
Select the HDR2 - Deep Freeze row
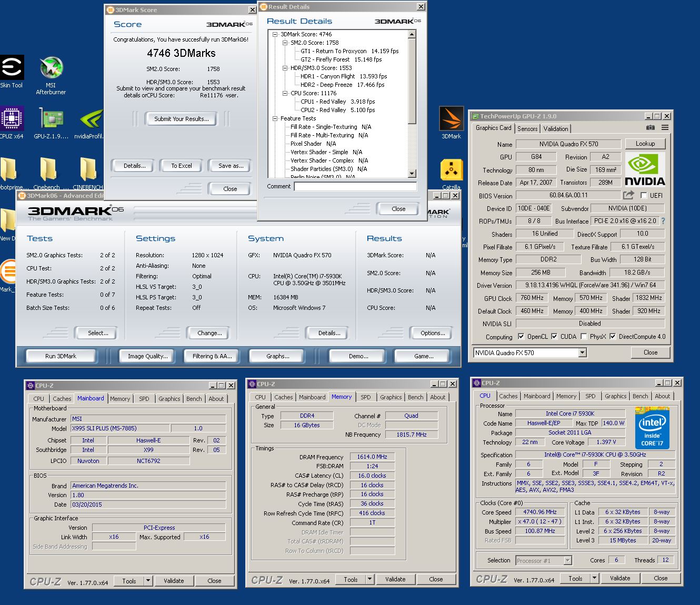(x=342, y=85)
